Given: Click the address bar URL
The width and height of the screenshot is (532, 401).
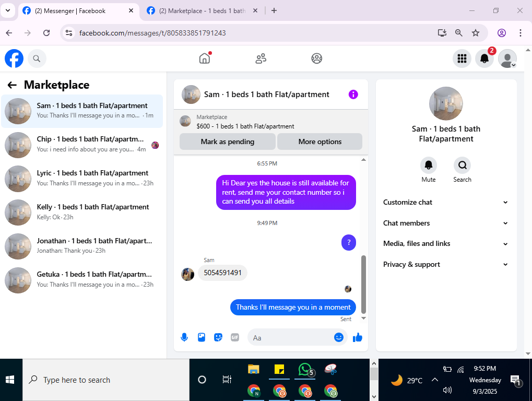Looking at the screenshot, I should [x=152, y=33].
